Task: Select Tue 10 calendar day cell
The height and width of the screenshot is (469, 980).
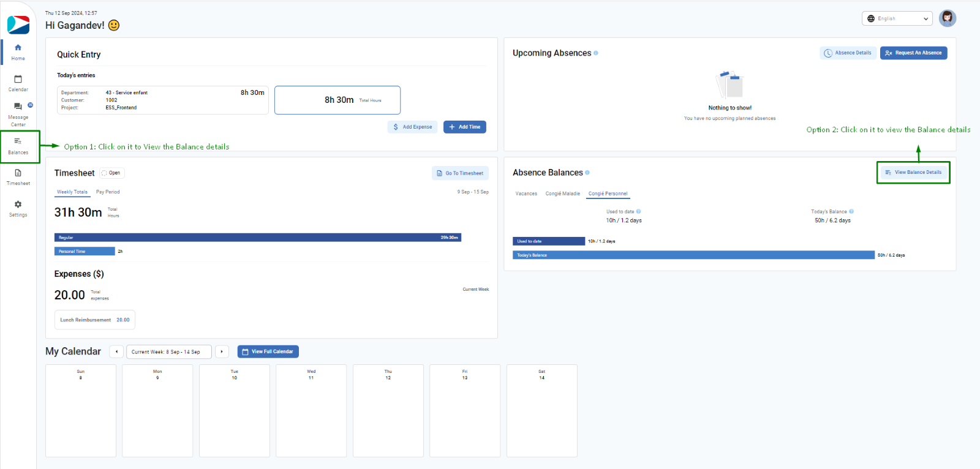Action: click(235, 411)
